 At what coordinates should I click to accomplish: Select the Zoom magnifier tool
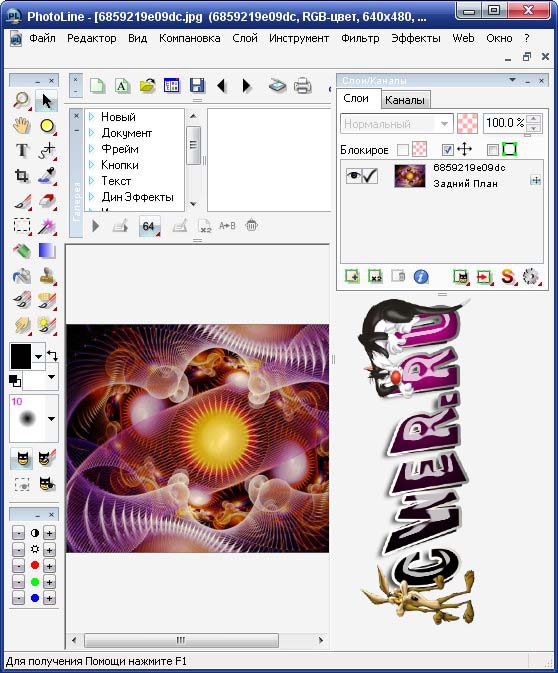tap(21, 100)
